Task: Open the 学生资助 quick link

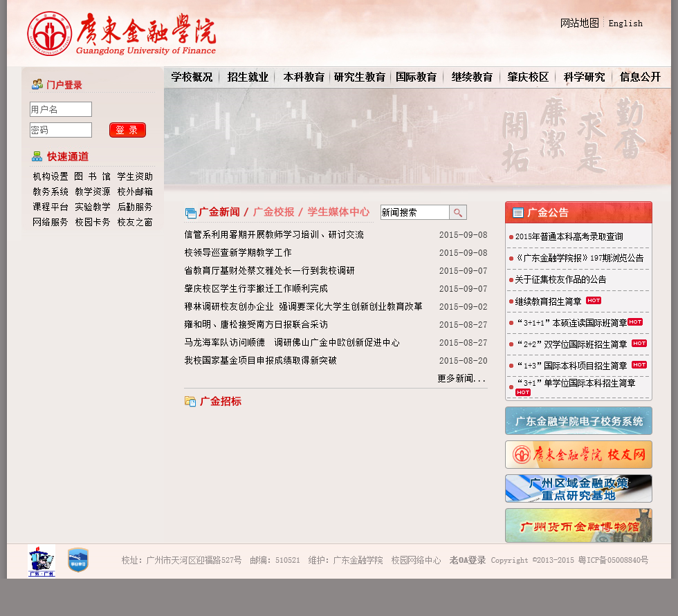Action: 135,176
